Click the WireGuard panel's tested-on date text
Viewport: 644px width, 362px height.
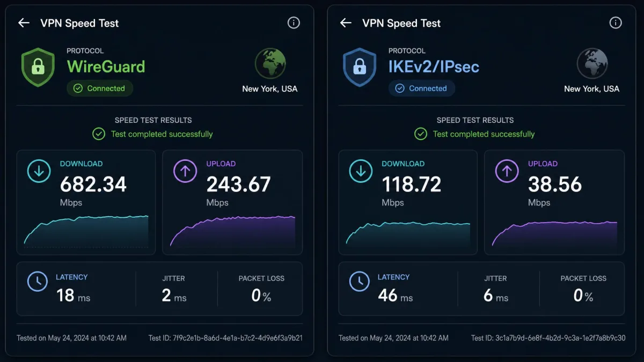(x=71, y=338)
